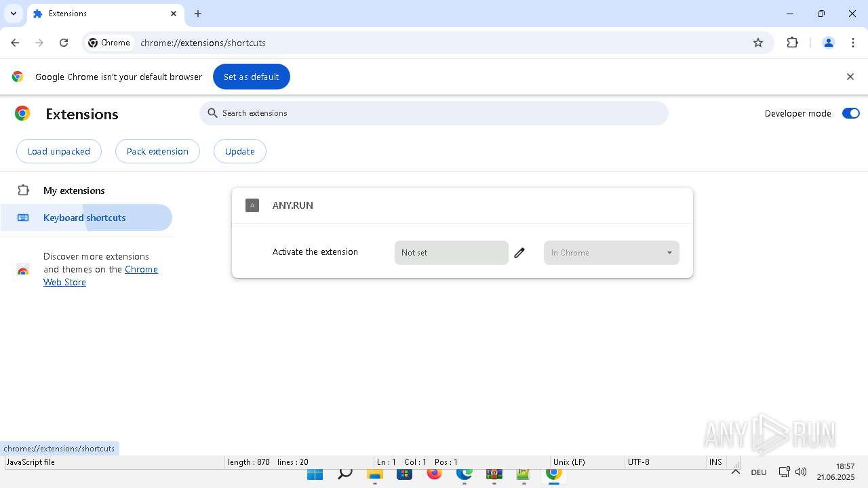Go back to previous page
This screenshot has width=868, height=488.
[15, 43]
